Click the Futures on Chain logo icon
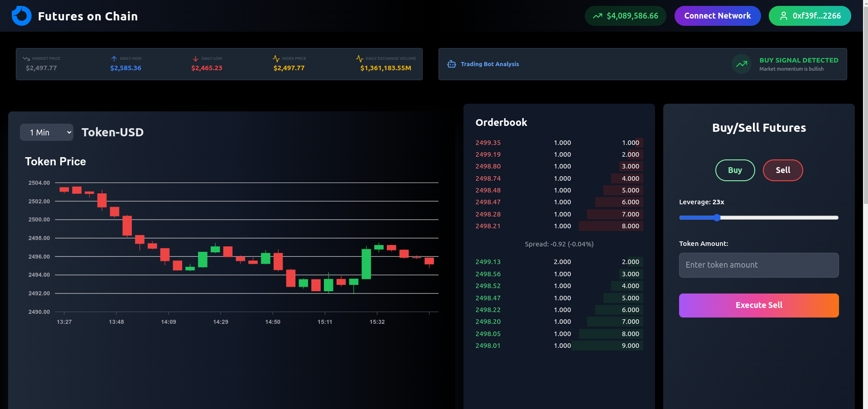 coord(21,16)
